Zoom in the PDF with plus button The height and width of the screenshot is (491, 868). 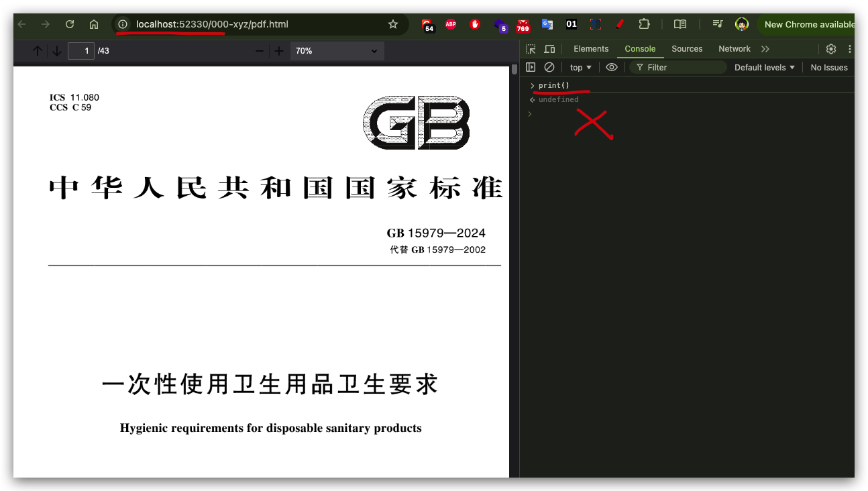pyautogui.click(x=279, y=51)
